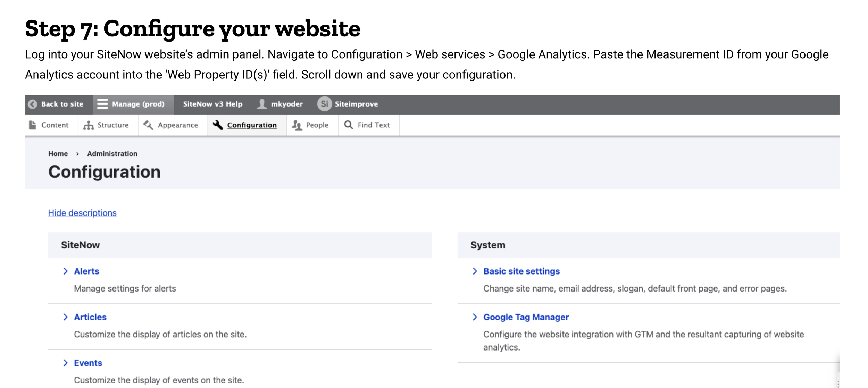Screen dimensions: 868x388
Task: Click the Manage hamburger menu icon
Action: point(102,104)
